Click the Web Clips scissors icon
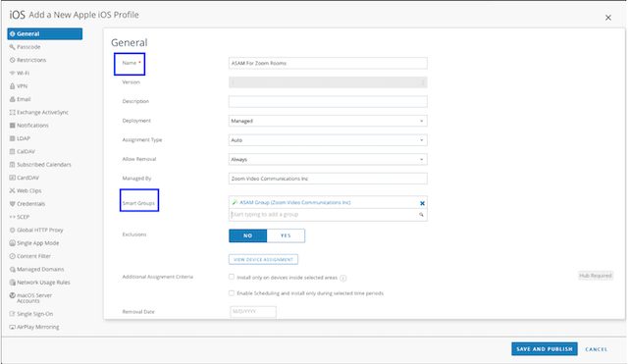This screenshot has height=364, width=628. click(x=12, y=190)
